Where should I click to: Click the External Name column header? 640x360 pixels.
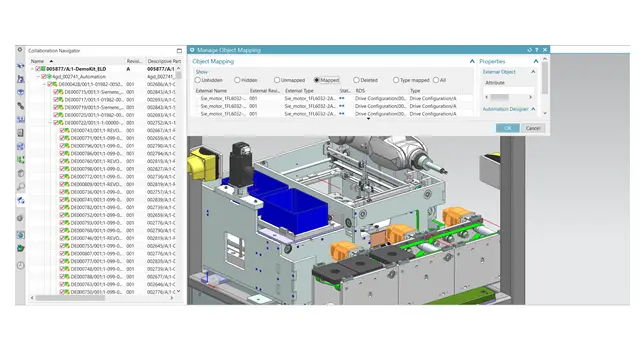click(x=211, y=91)
